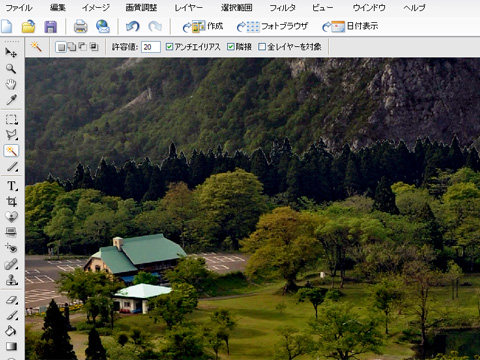Select the Spot Healing bandage tool

pos(11,264)
